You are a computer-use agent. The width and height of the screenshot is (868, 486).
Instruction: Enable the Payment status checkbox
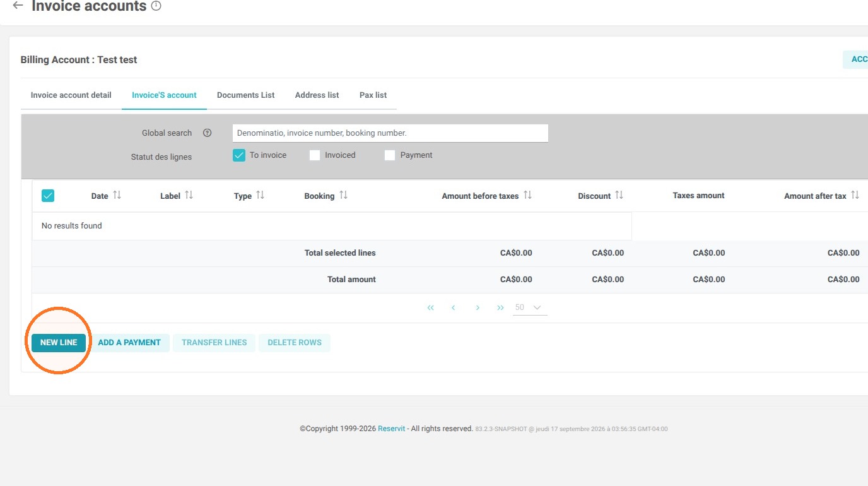(x=390, y=155)
